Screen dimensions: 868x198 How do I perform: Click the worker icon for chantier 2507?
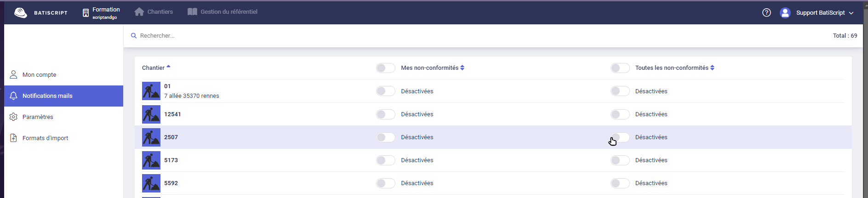(151, 137)
